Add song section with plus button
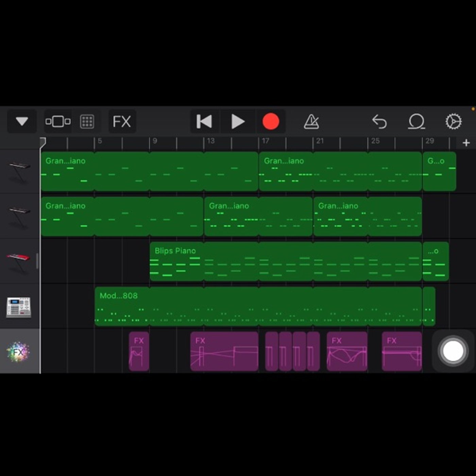The width and height of the screenshot is (476, 476). click(x=466, y=143)
